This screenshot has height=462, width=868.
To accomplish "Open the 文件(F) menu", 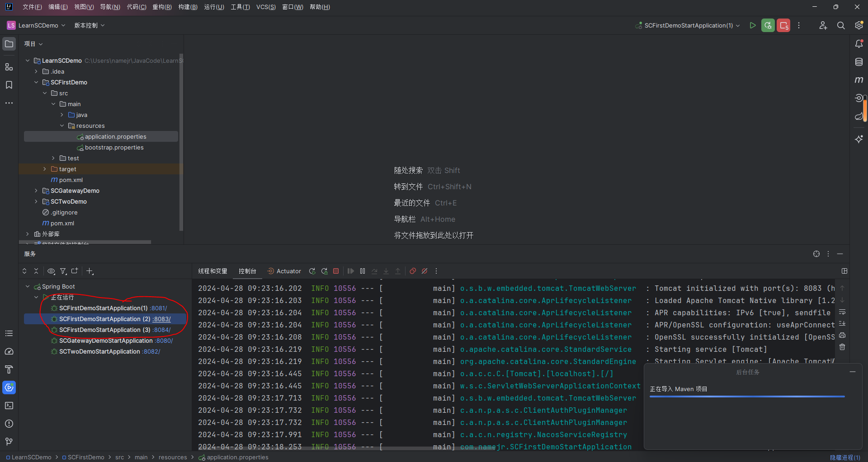I will 32,7.
